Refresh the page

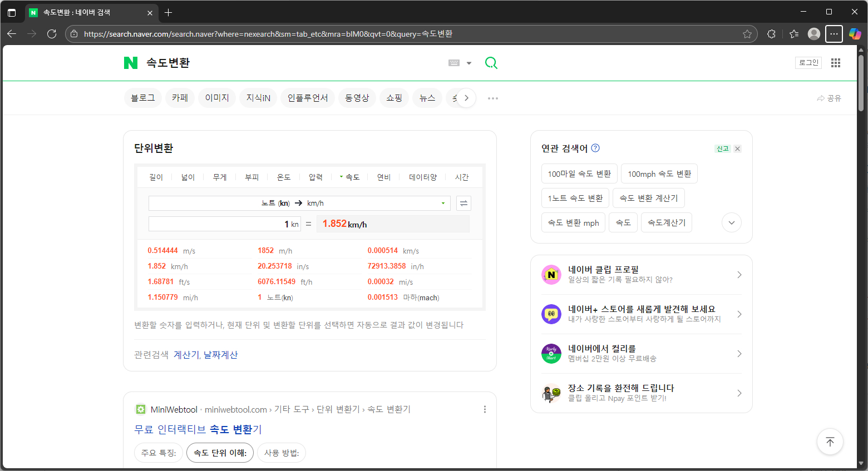click(52, 34)
